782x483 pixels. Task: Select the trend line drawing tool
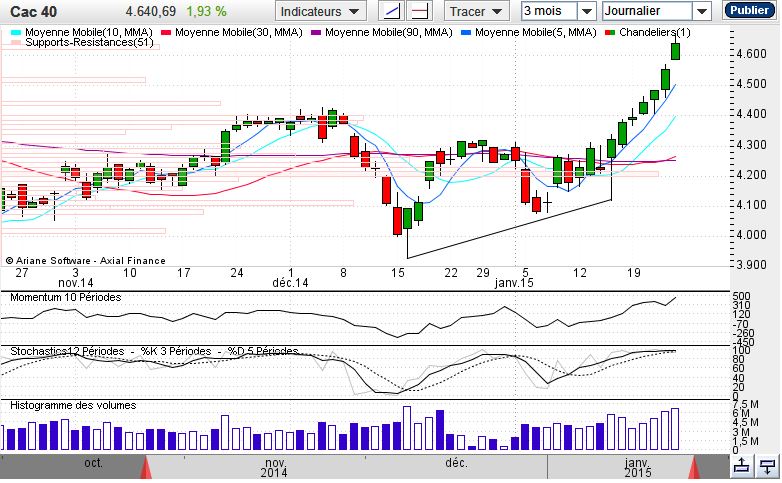(392, 11)
